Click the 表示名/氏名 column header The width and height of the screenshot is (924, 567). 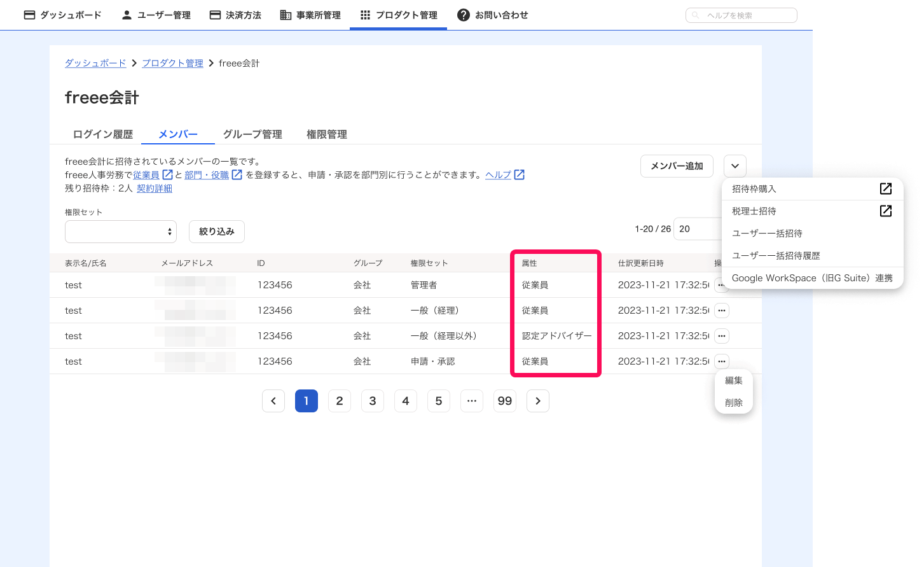pos(86,263)
